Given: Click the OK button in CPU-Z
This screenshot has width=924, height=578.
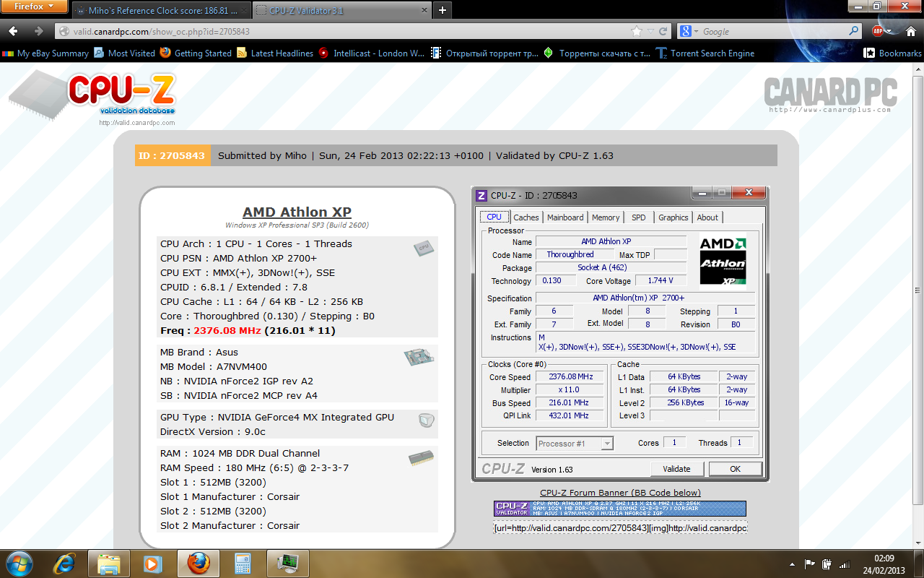Looking at the screenshot, I should tap(735, 469).
